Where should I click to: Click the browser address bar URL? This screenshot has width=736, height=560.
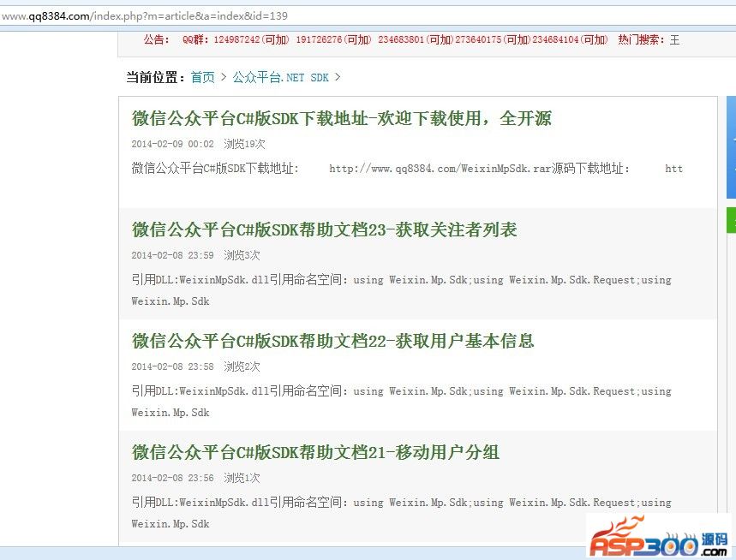click(x=144, y=16)
